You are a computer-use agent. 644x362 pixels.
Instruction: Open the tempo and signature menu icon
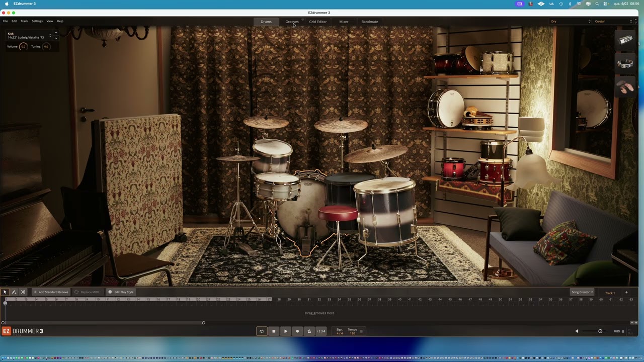click(x=361, y=331)
